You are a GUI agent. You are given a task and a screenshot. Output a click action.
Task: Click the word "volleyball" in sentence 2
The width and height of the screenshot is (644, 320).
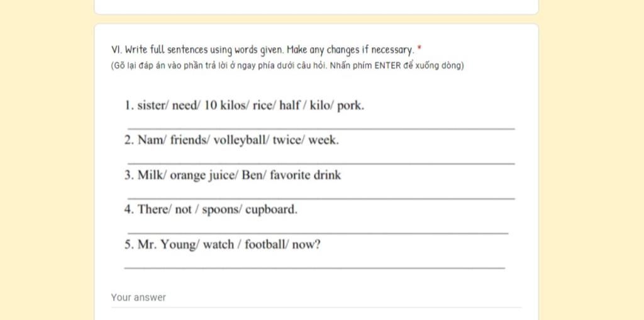(x=240, y=140)
